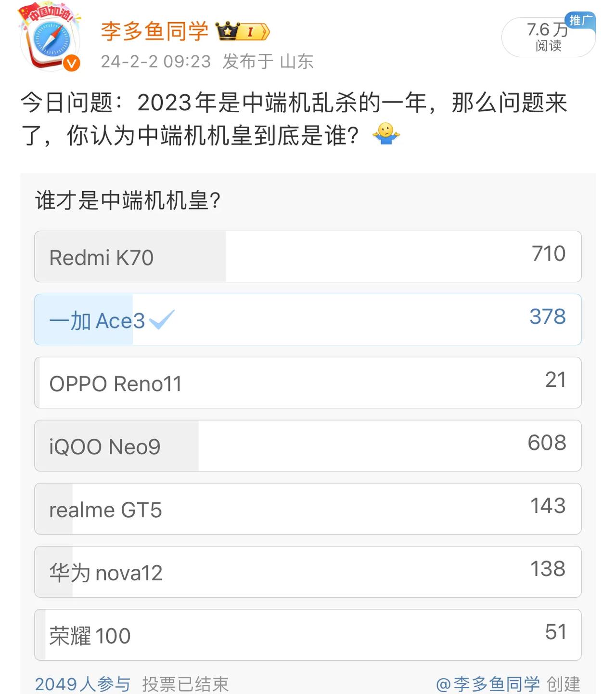Tap the 378 vote count for 一加 Ace3
This screenshot has height=694, width=616.
coord(548,316)
